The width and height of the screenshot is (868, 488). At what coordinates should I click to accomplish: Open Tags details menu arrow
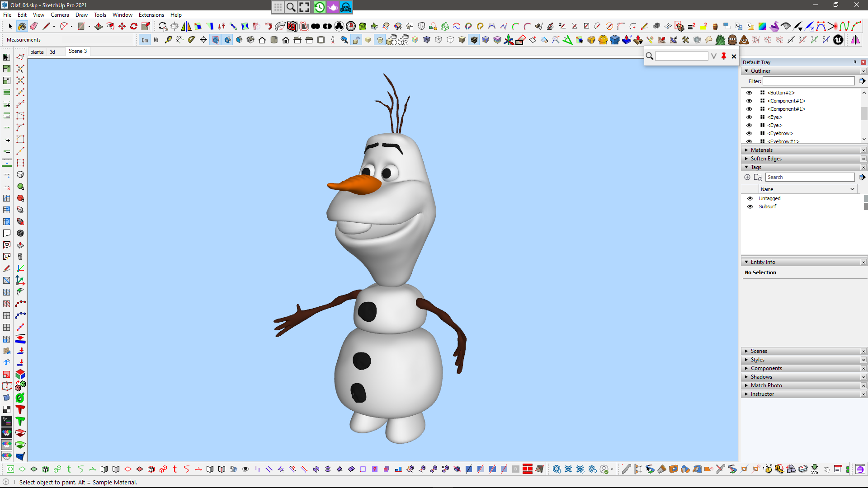862,177
